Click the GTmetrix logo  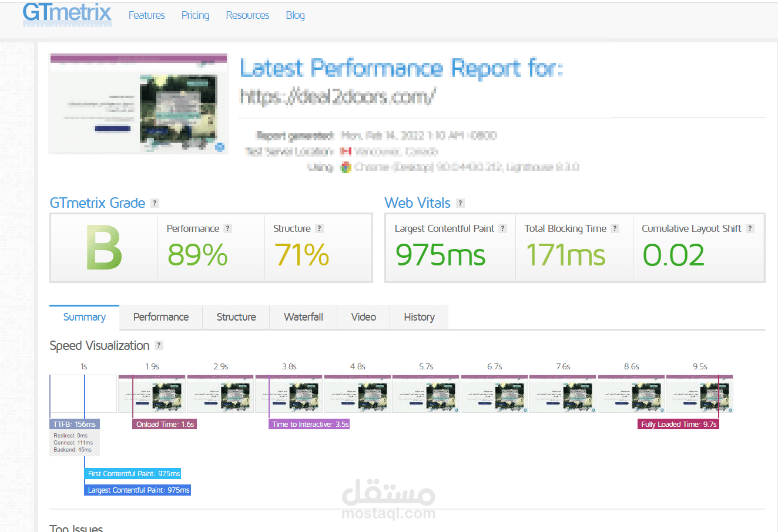click(x=67, y=14)
